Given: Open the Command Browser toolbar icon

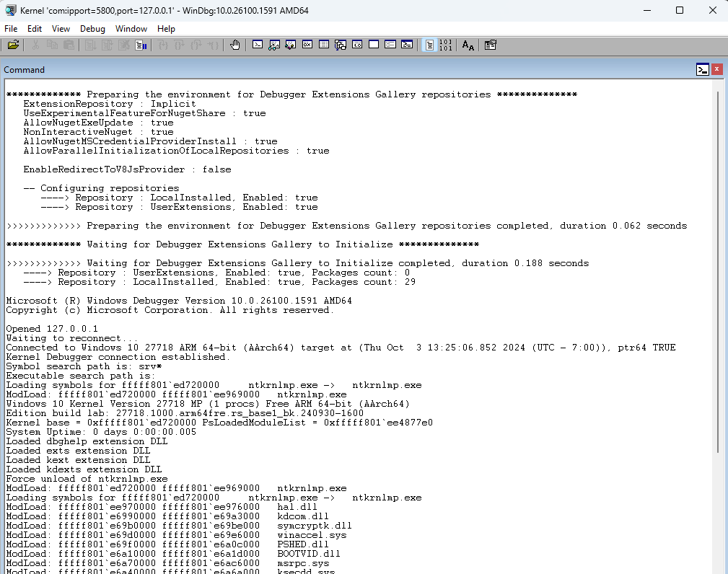Looking at the screenshot, I should pyautogui.click(x=407, y=45).
